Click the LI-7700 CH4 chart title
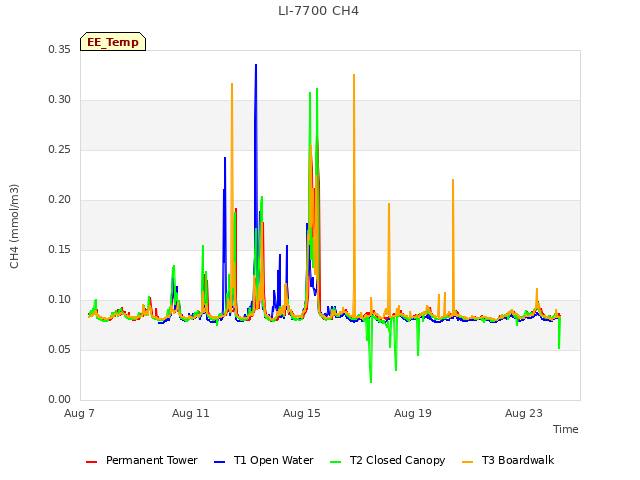This screenshot has width=640, height=480. coord(318,11)
